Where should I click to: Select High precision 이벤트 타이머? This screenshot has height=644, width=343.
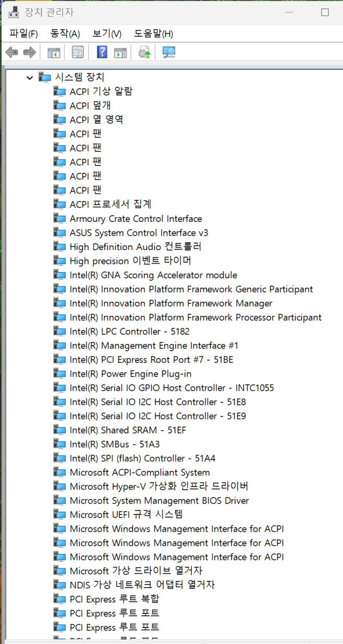tap(130, 261)
